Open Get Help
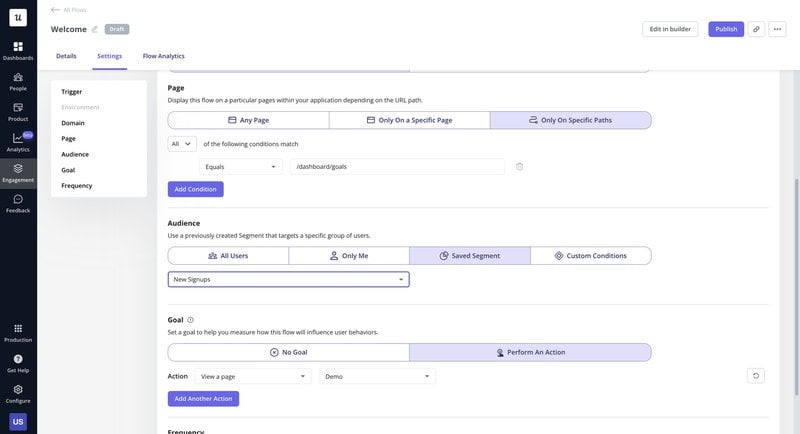The image size is (800, 434). (x=18, y=364)
